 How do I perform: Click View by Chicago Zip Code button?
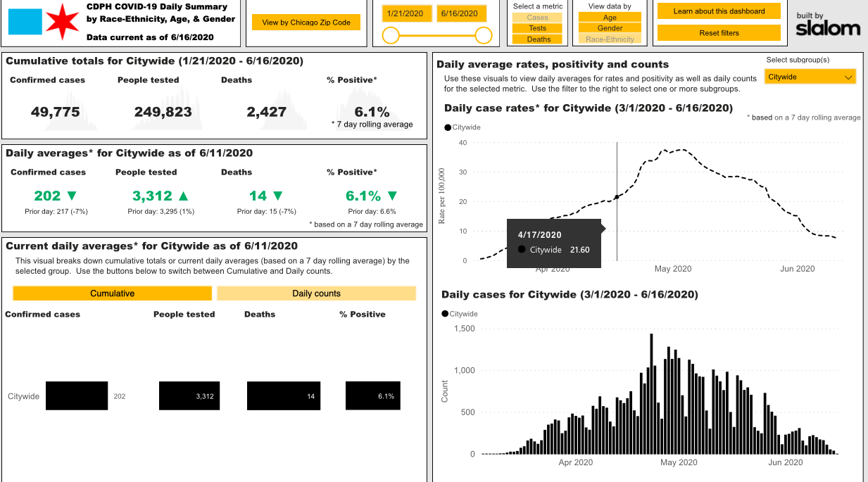click(306, 23)
